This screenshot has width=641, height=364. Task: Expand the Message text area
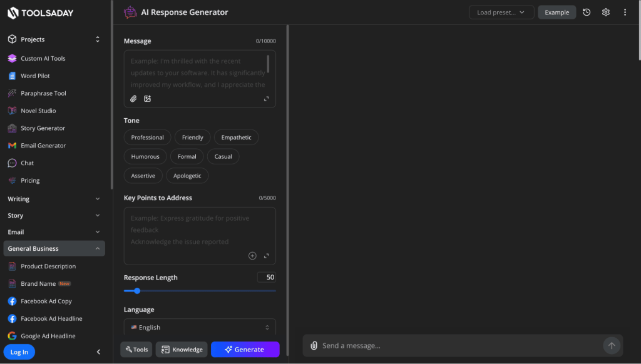pos(266,98)
